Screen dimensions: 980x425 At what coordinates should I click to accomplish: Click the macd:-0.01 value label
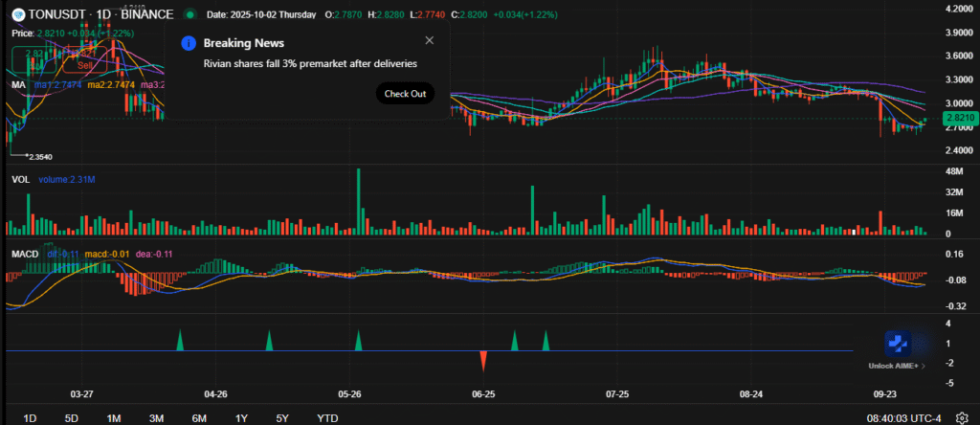(x=108, y=254)
